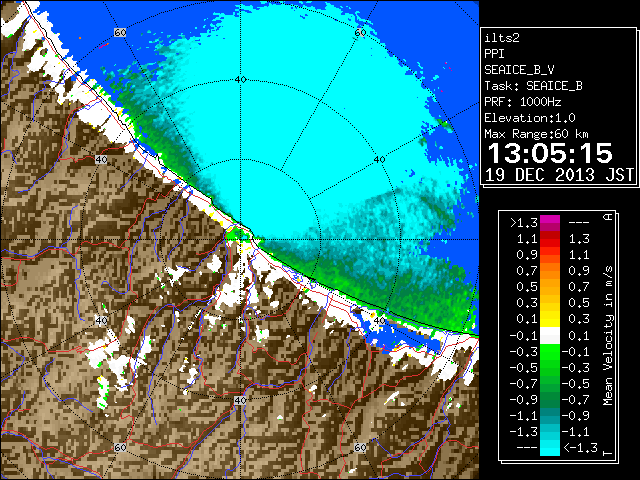The height and width of the screenshot is (480, 640).
Task: Click the white near-zero velocity legend swatch
Action: [550, 336]
